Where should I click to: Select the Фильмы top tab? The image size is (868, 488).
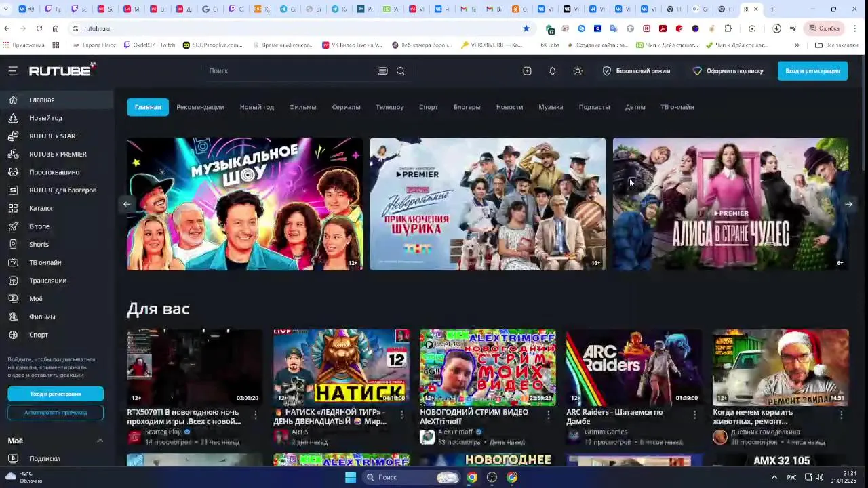[302, 107]
